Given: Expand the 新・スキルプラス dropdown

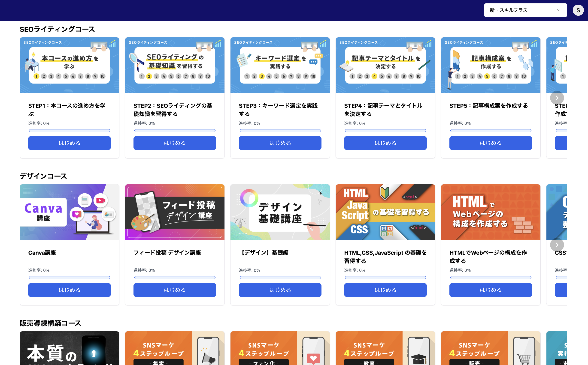Looking at the screenshot, I should point(525,10).
